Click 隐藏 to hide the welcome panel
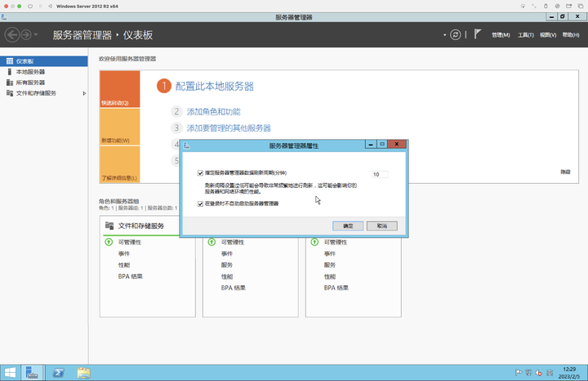Viewport: 588px width, 381px height. click(x=565, y=172)
